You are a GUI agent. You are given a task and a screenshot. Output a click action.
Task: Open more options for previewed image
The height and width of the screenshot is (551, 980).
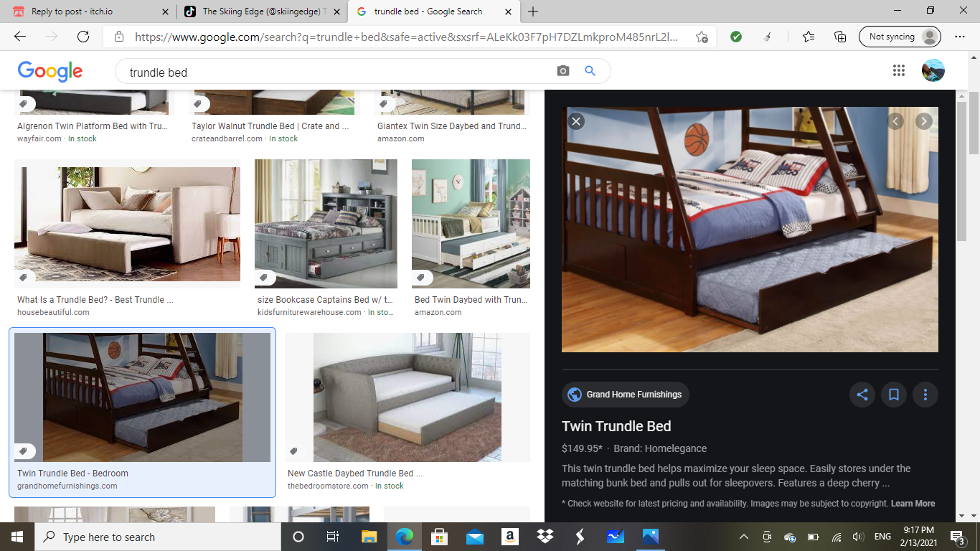click(x=925, y=395)
